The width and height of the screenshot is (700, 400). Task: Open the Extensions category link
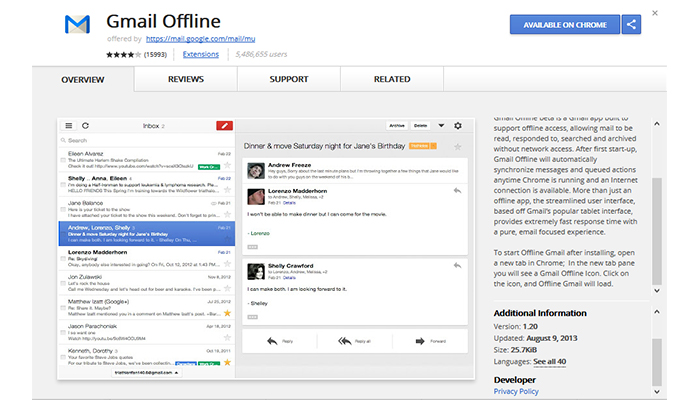201,54
